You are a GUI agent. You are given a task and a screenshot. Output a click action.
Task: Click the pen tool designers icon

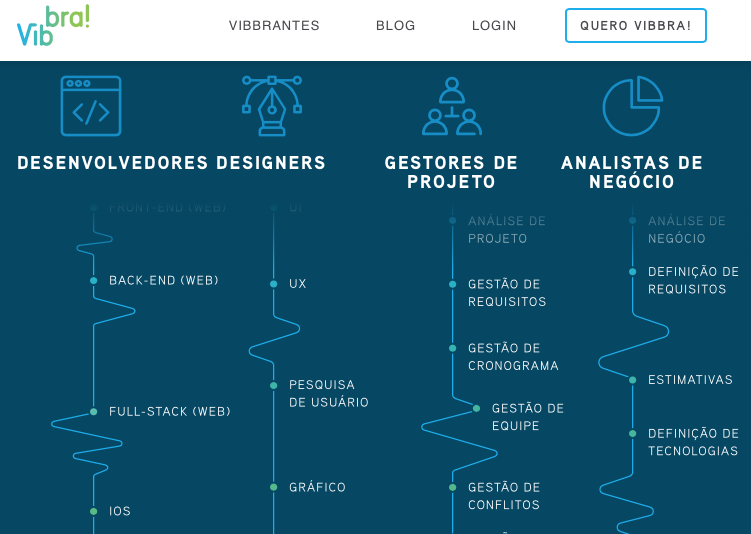(x=271, y=106)
